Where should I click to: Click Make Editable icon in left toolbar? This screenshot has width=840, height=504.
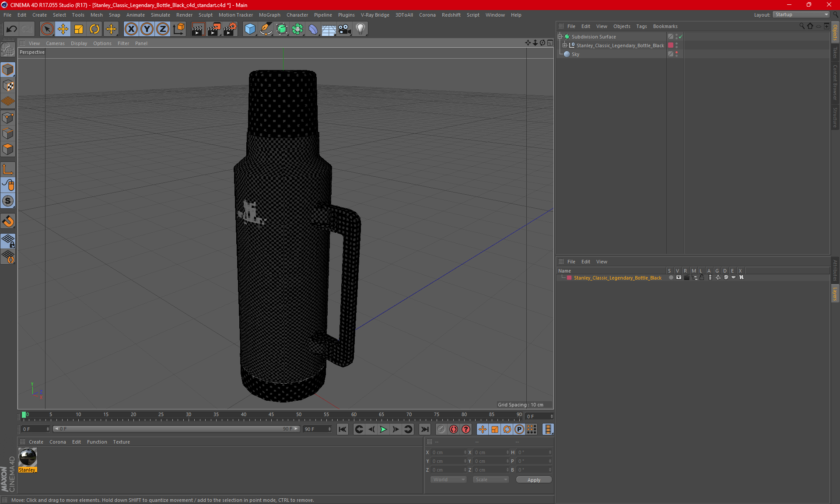(8, 50)
